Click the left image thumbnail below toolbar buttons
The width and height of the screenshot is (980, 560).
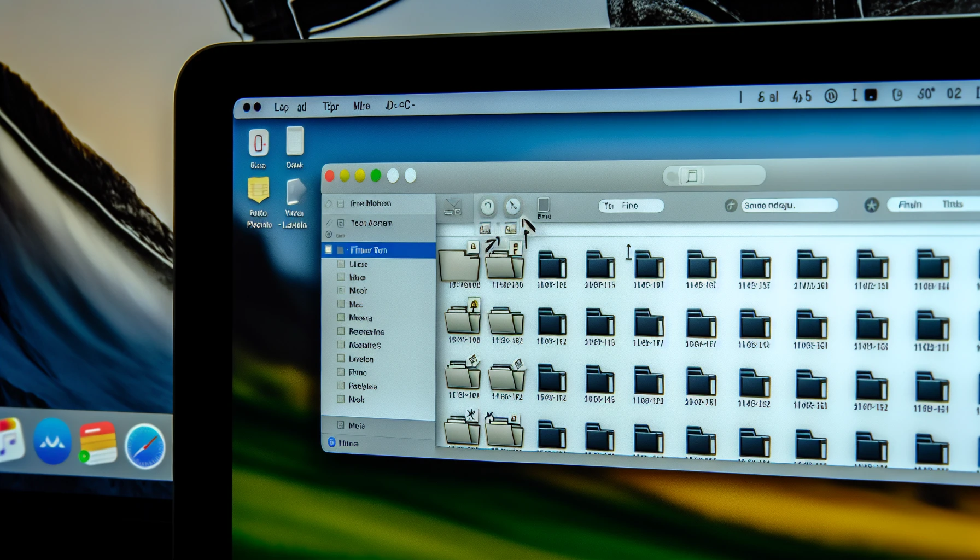pos(485,229)
